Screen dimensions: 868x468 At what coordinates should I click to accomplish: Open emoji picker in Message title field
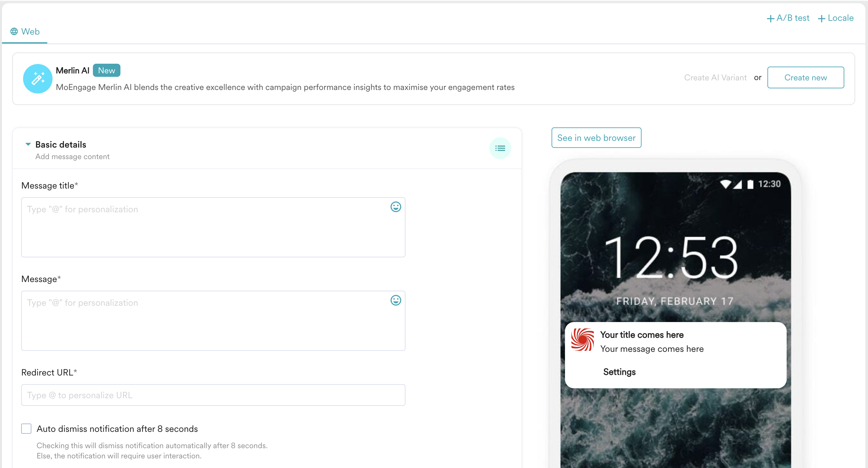pyautogui.click(x=396, y=207)
